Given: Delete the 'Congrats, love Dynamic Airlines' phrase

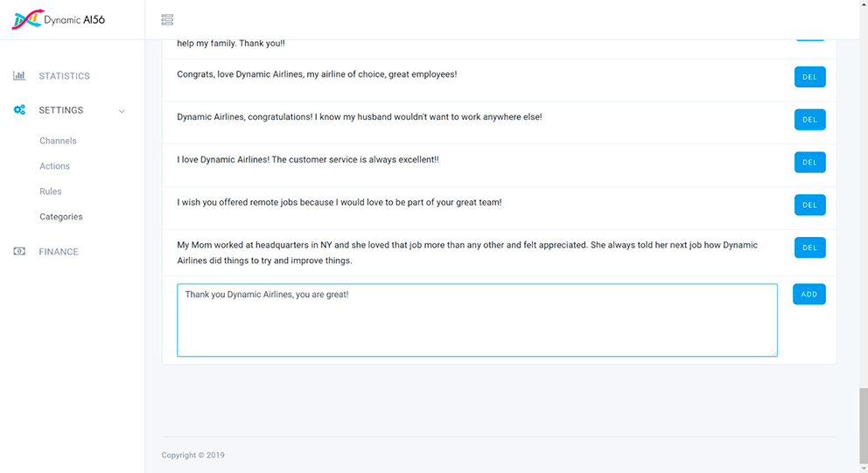Looking at the screenshot, I should pos(809,77).
